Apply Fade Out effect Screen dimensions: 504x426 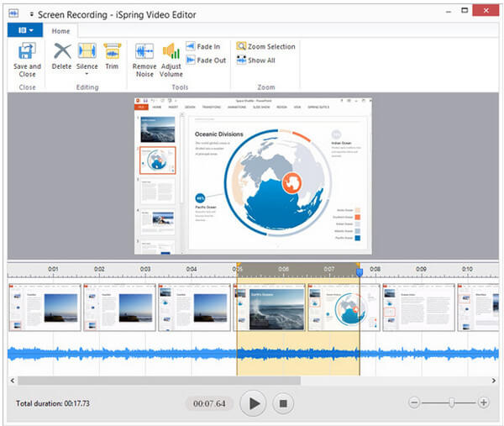pos(206,60)
